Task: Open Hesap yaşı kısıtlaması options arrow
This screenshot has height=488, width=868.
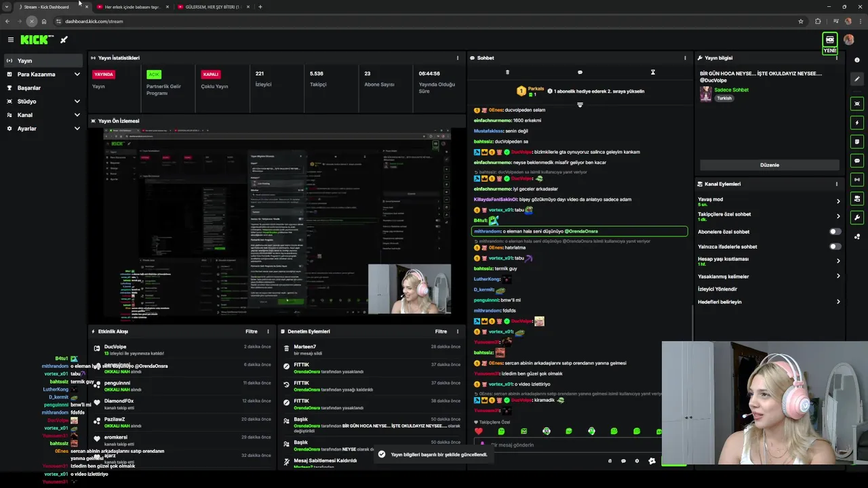Action: coord(838,261)
